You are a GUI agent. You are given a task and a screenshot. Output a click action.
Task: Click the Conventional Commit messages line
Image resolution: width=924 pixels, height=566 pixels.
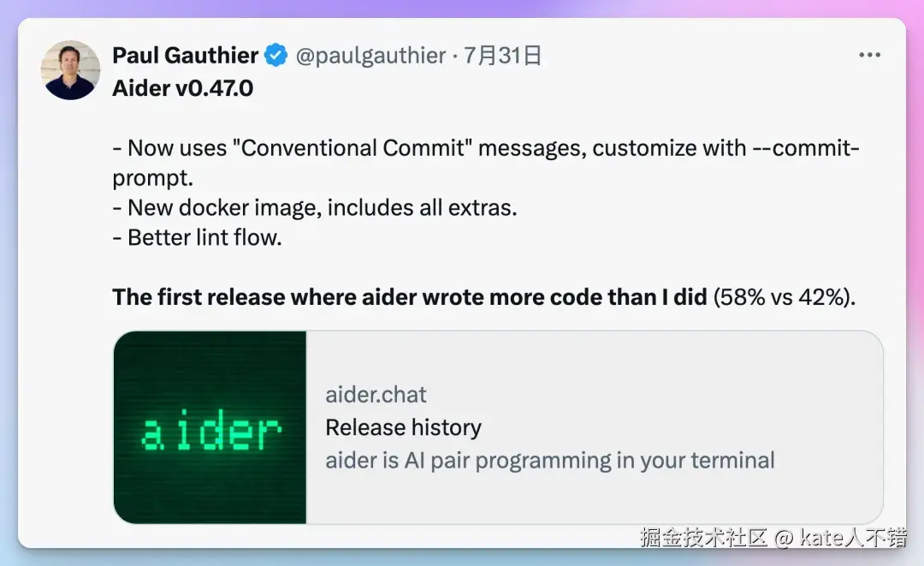[486, 148]
